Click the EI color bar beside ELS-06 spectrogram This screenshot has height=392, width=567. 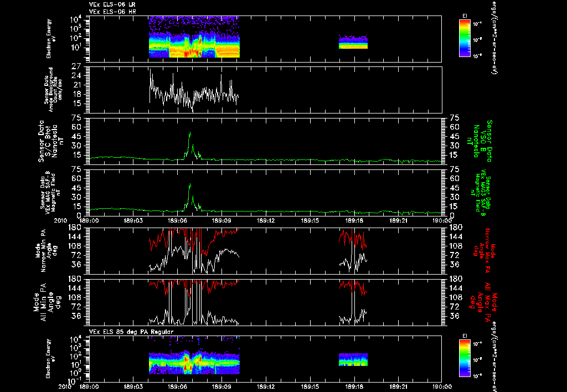[x=465, y=38]
